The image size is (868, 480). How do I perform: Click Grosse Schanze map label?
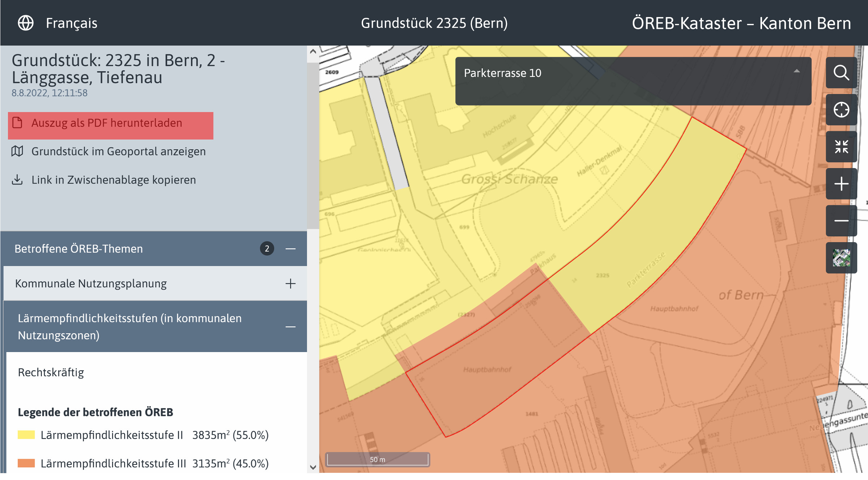(510, 179)
